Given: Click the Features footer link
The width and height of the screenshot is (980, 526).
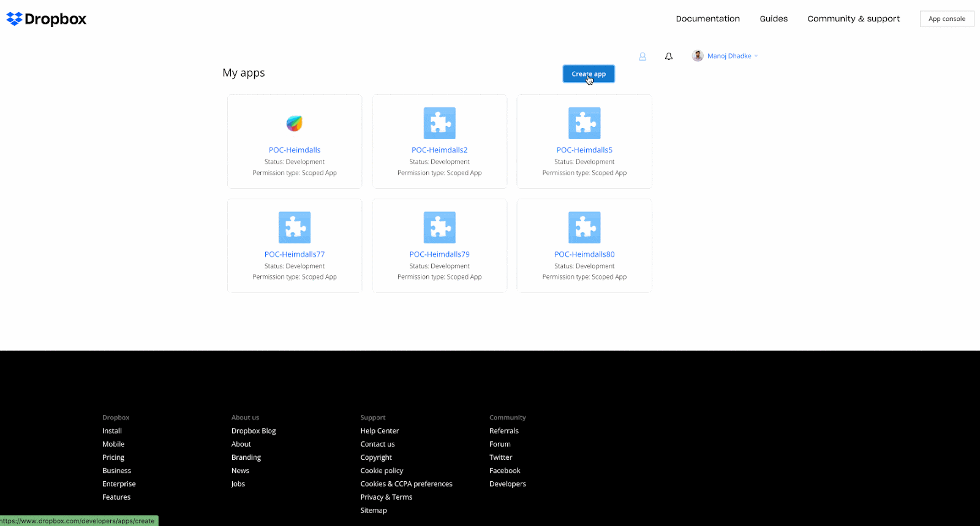Looking at the screenshot, I should tap(116, 497).
